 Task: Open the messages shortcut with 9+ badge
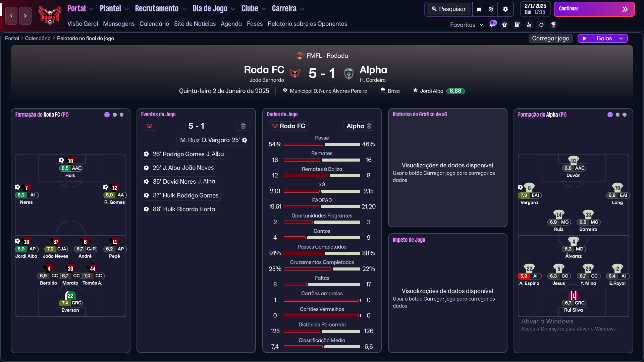coord(493,24)
